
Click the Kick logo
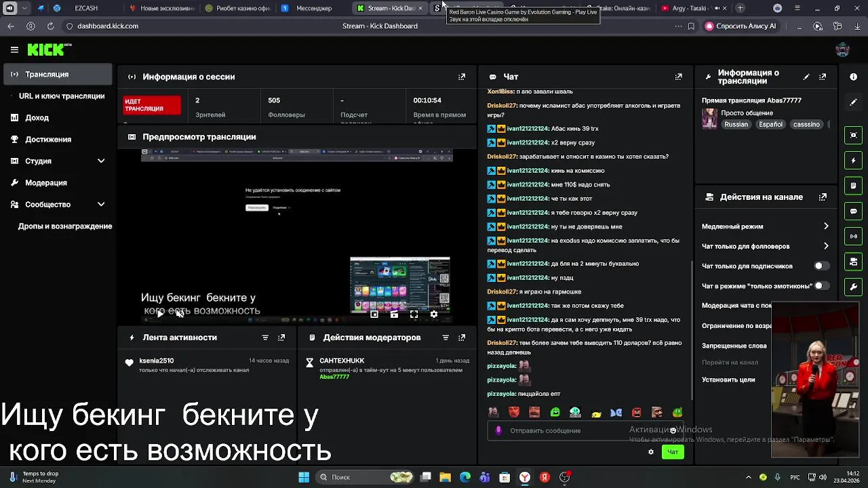(49, 49)
